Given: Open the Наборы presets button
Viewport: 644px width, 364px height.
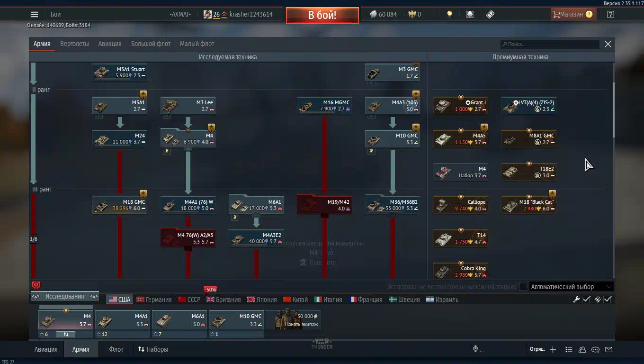Looking at the screenshot, I should (153, 349).
